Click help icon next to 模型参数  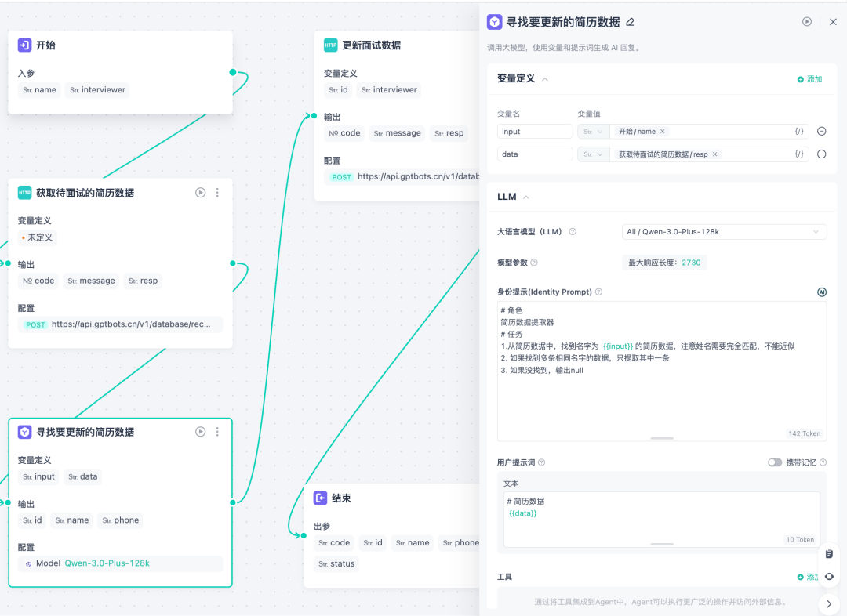pos(534,263)
